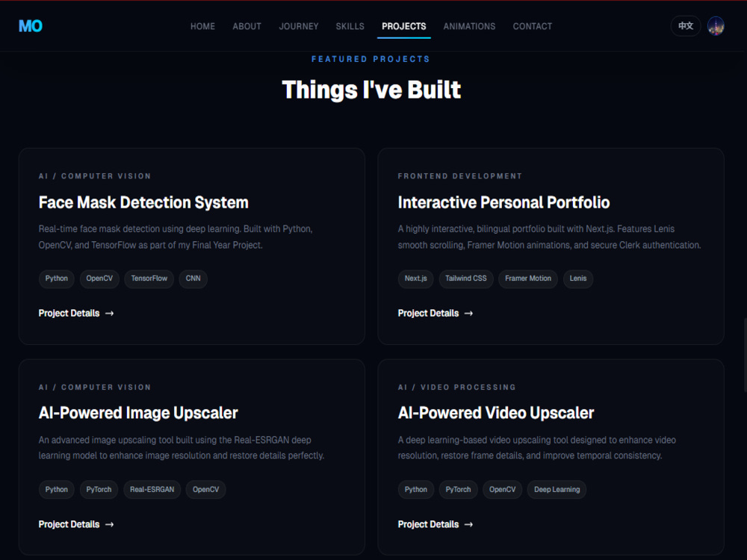
Task: Click OpenCV tag in Video Upscaler card
Action: point(502,490)
